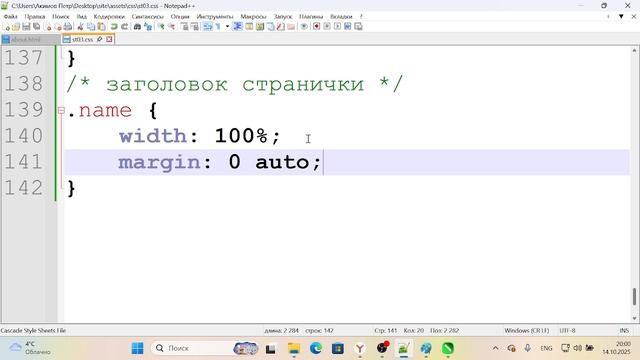Zoom in using the toolbar magnifier icon

pyautogui.click(x=161, y=27)
